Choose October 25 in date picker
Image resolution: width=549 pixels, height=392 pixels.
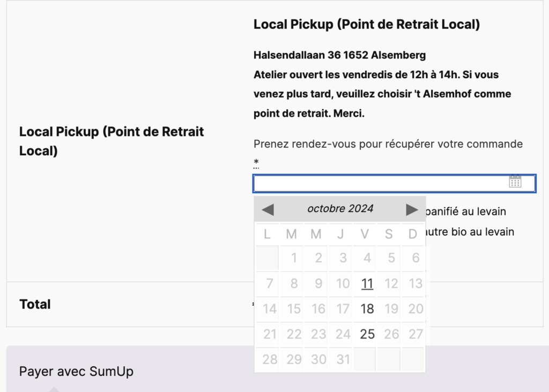click(367, 334)
